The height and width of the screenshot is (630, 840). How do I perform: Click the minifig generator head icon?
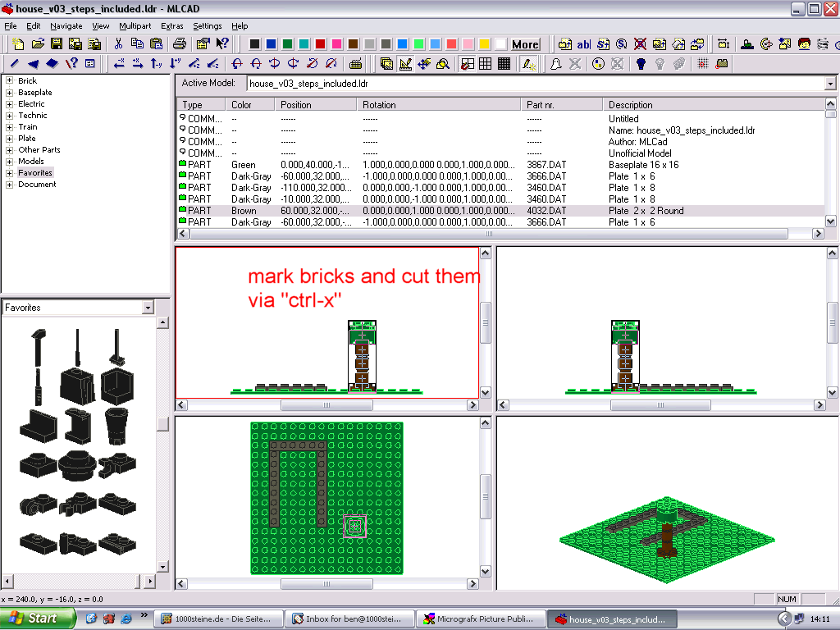tap(804, 44)
